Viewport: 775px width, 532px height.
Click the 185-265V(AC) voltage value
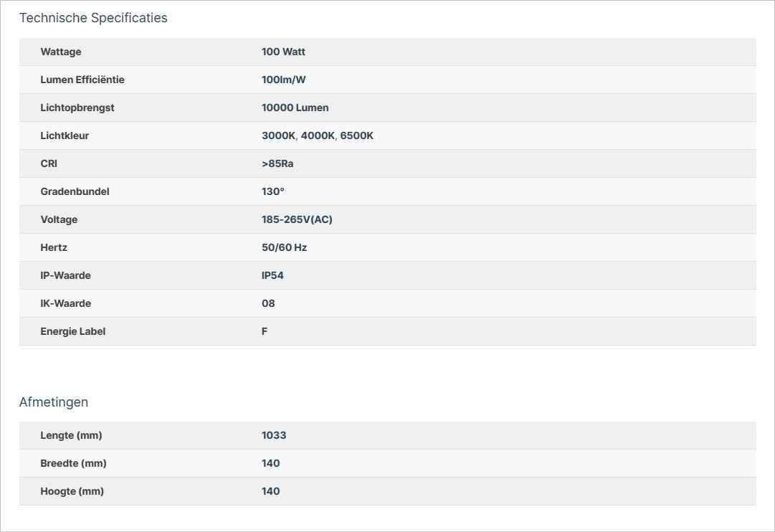point(297,219)
